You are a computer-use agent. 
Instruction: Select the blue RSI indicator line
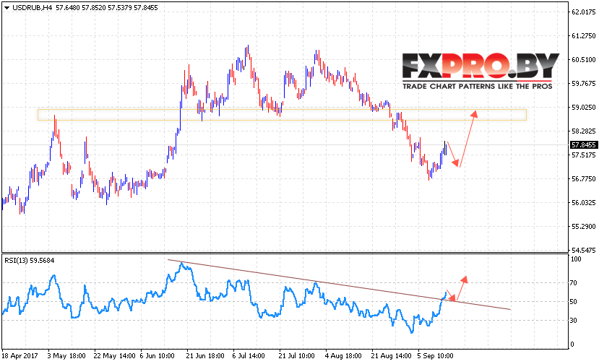225,298
